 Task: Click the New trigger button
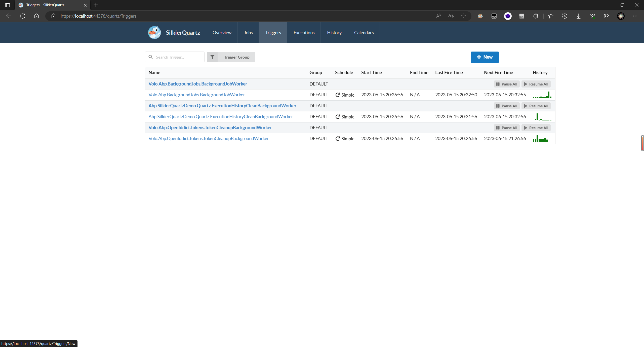point(485,57)
